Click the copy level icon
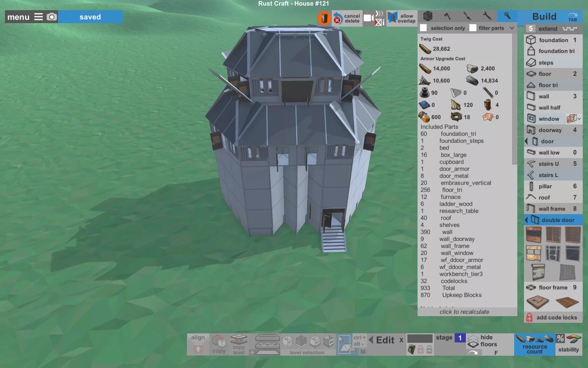Screen dimensions: 588x368 coord(239,344)
